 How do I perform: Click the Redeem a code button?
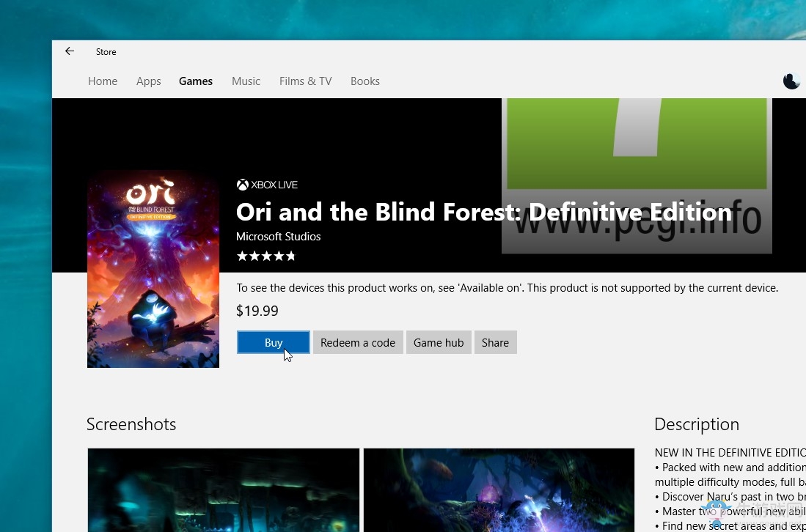coord(358,342)
